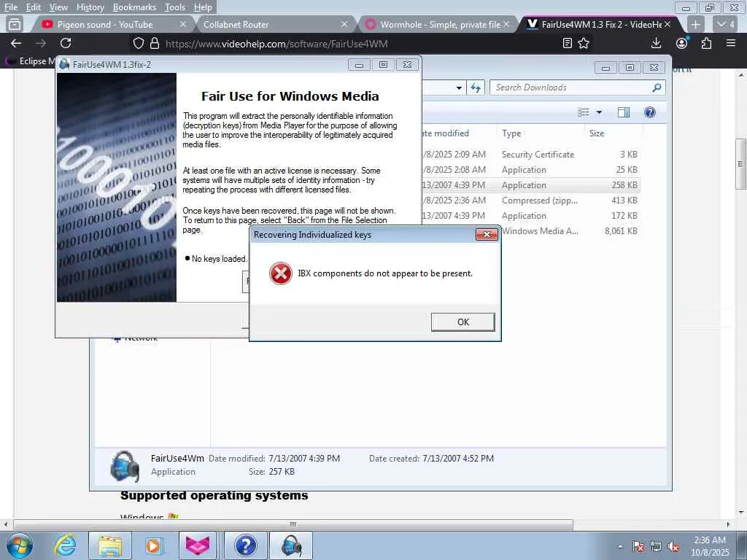
Task: Open the pink fox taskbar app
Action: click(197, 545)
